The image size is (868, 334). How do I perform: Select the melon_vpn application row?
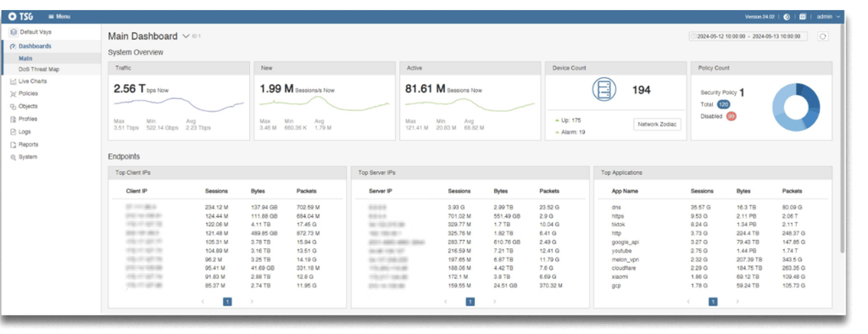713,259
